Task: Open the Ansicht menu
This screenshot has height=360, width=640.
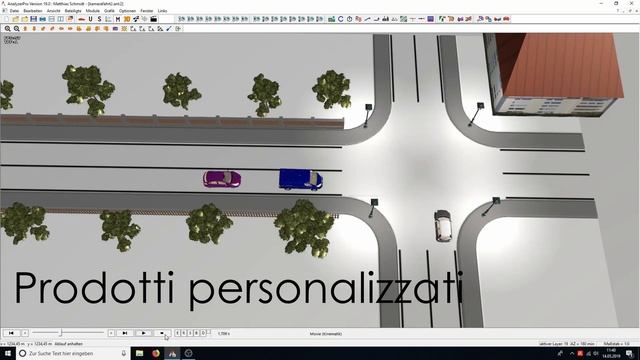Action: [x=53, y=11]
